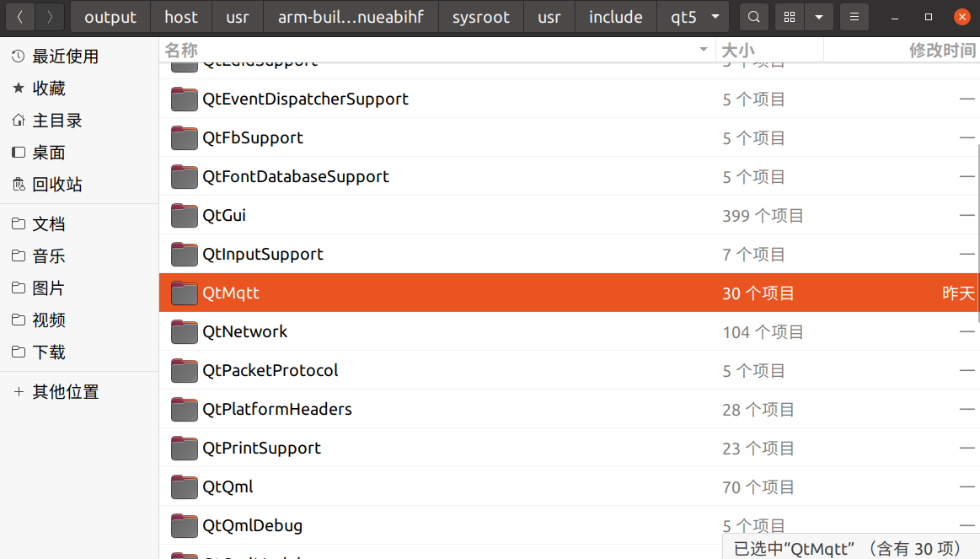Select QtFbSupport folder icon
This screenshot has height=559, width=980.
(185, 137)
